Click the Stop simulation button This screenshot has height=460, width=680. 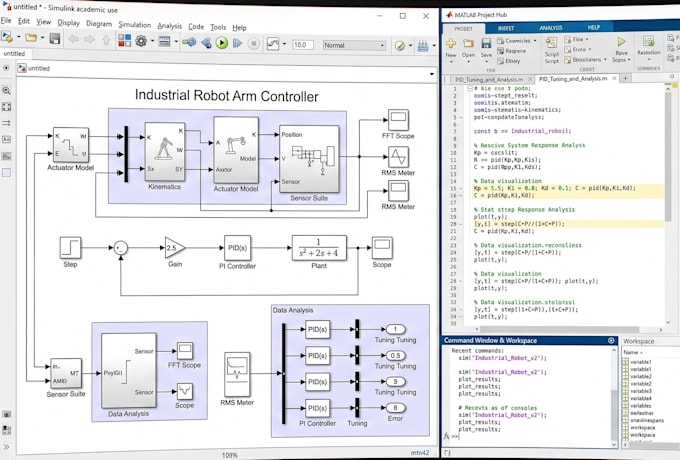pos(254,43)
